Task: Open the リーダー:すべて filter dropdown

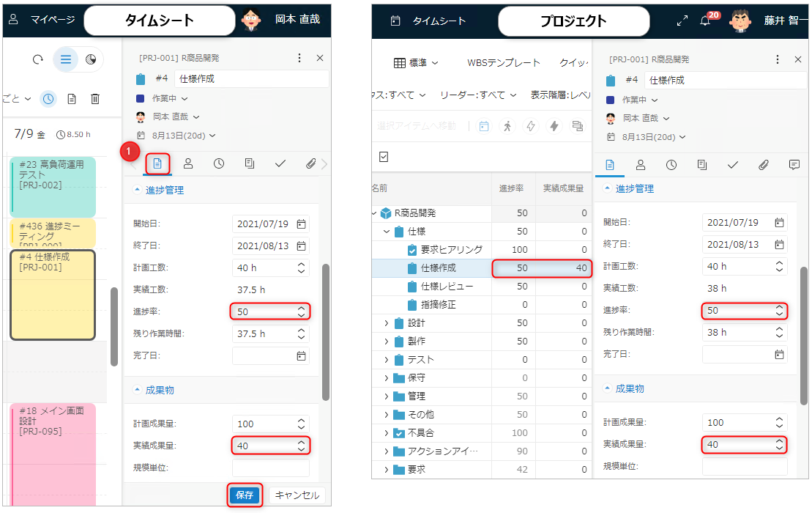Action: [x=478, y=95]
